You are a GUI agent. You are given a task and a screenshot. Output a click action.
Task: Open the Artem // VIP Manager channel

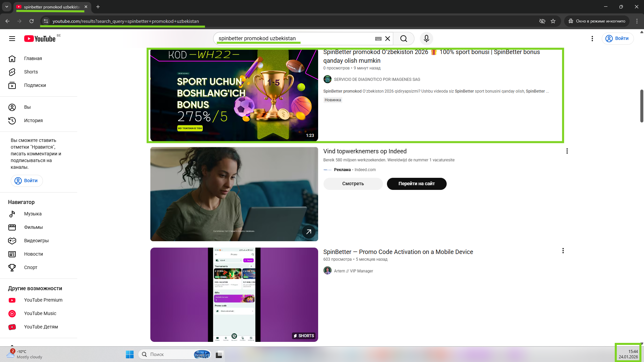[x=353, y=271]
